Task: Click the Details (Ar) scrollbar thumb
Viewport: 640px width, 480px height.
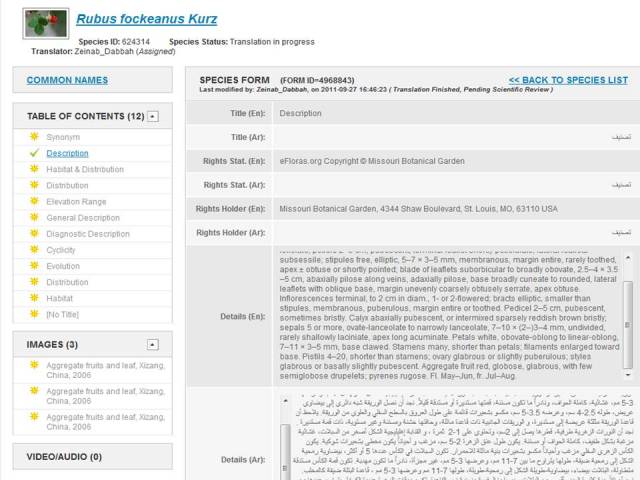Action: point(286,452)
